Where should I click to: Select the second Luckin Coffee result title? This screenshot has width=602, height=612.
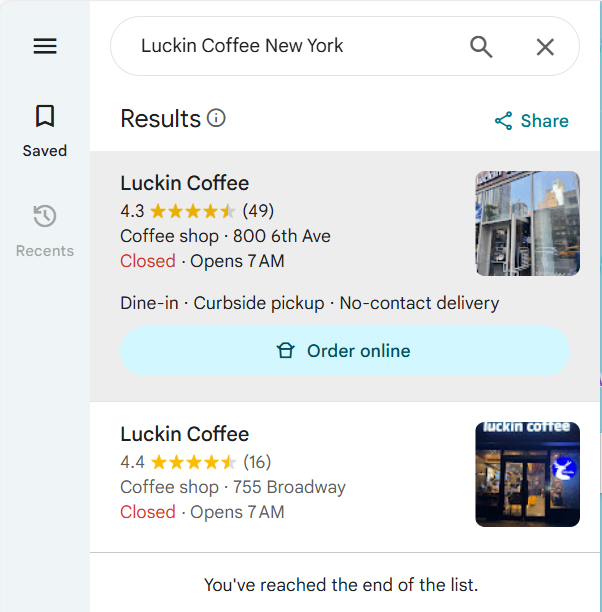pos(185,434)
